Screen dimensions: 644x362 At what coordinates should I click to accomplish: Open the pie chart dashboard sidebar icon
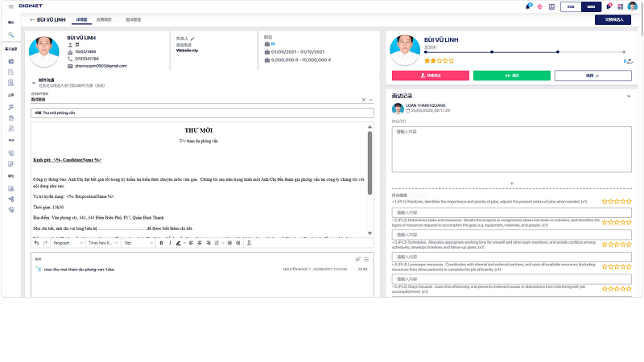coord(11,62)
